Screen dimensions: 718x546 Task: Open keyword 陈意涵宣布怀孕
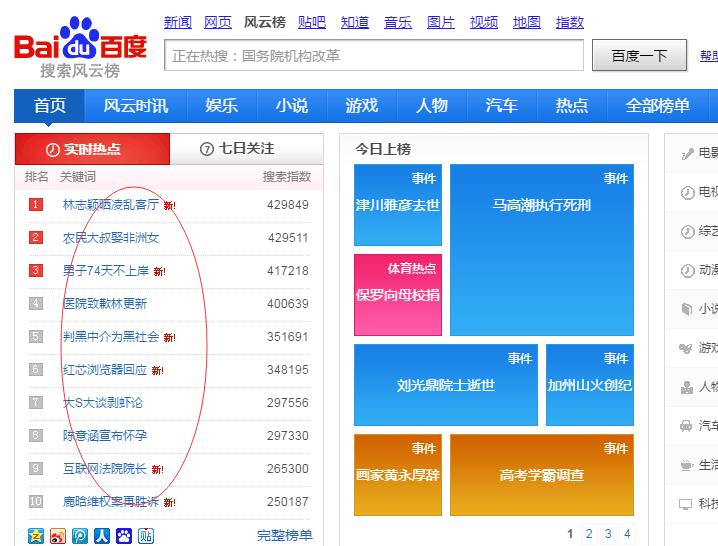[105, 436]
